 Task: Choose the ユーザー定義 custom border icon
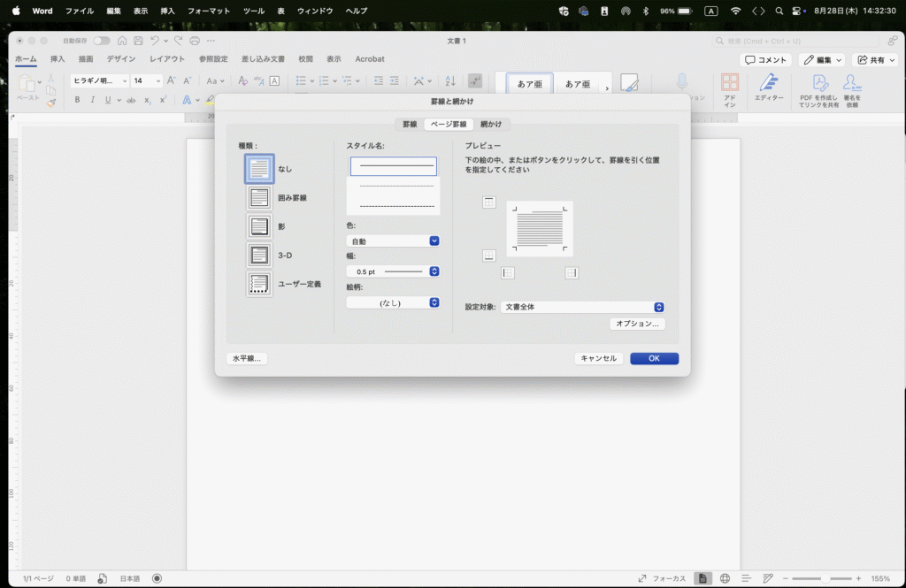(x=259, y=284)
